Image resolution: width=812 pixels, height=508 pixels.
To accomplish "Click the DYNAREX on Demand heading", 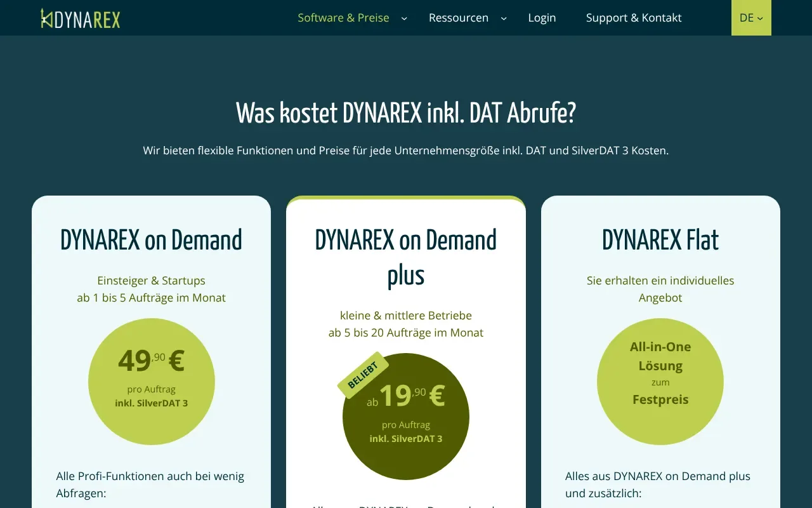I will click(151, 240).
